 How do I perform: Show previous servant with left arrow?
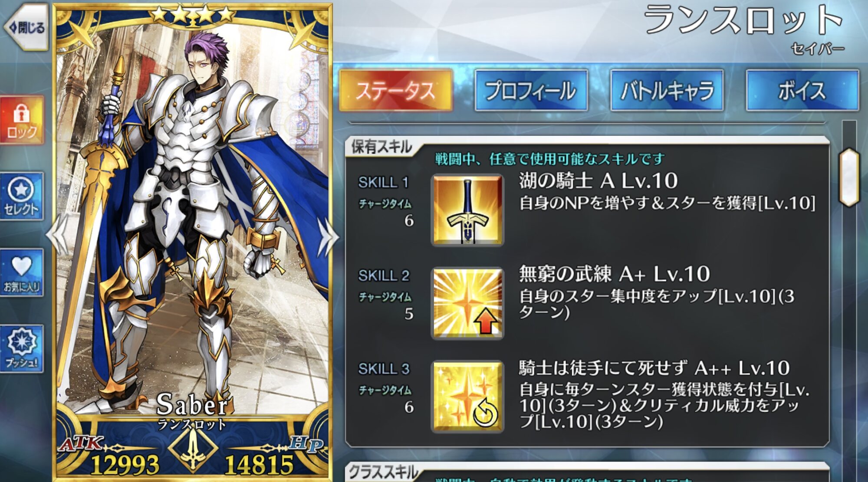coord(57,236)
